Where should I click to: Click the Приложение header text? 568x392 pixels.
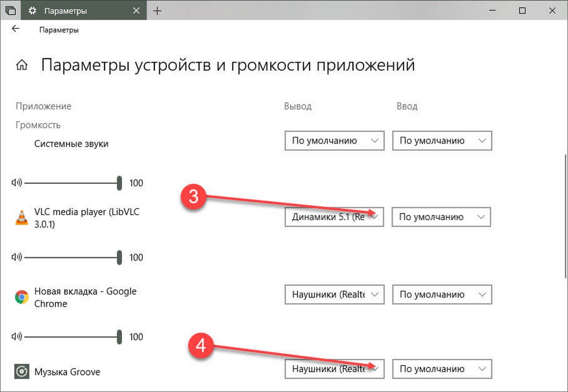point(44,106)
